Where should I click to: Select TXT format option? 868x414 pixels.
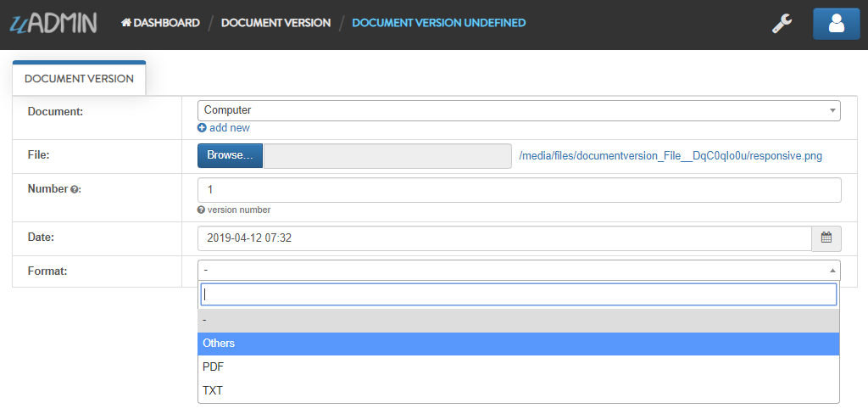519,391
